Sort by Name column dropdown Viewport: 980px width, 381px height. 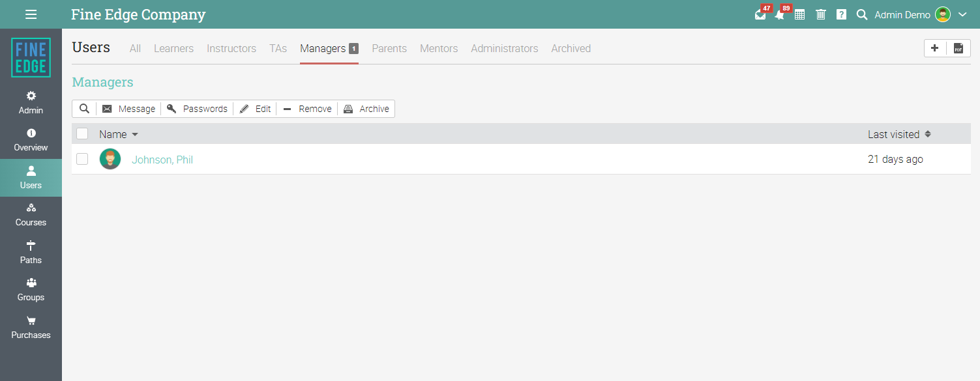[x=119, y=134]
